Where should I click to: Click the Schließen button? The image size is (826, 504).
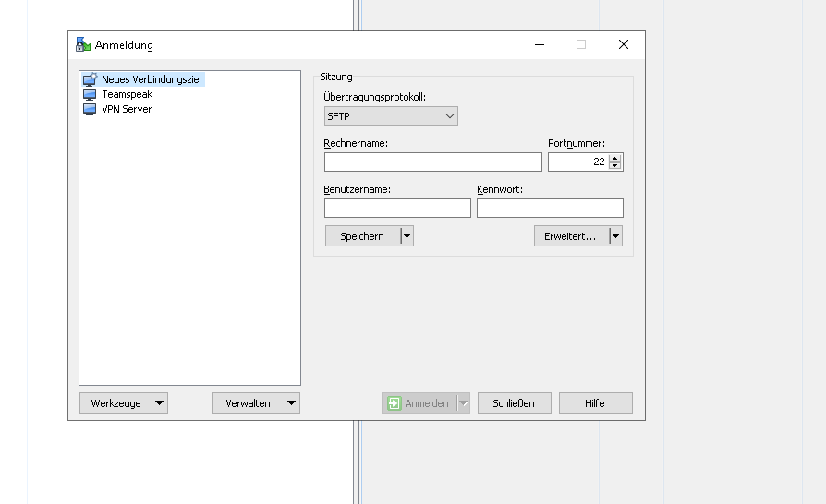tap(514, 403)
